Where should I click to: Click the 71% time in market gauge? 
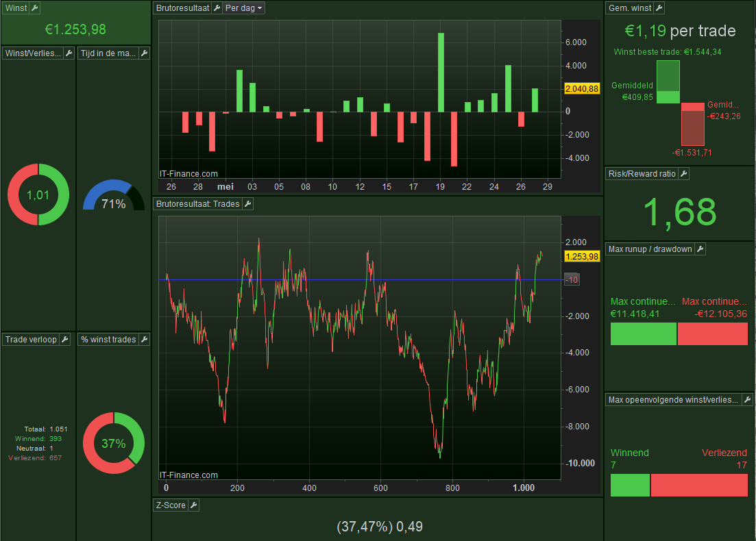[x=113, y=196]
